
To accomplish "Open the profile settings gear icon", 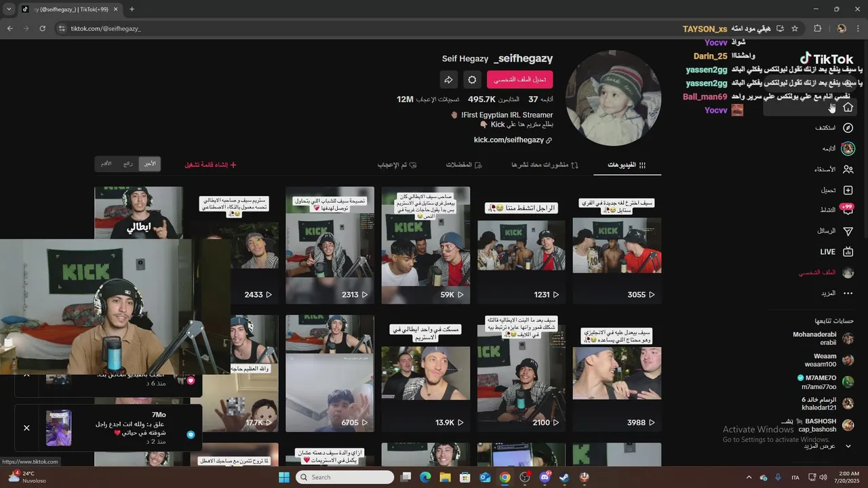I will coord(472,79).
